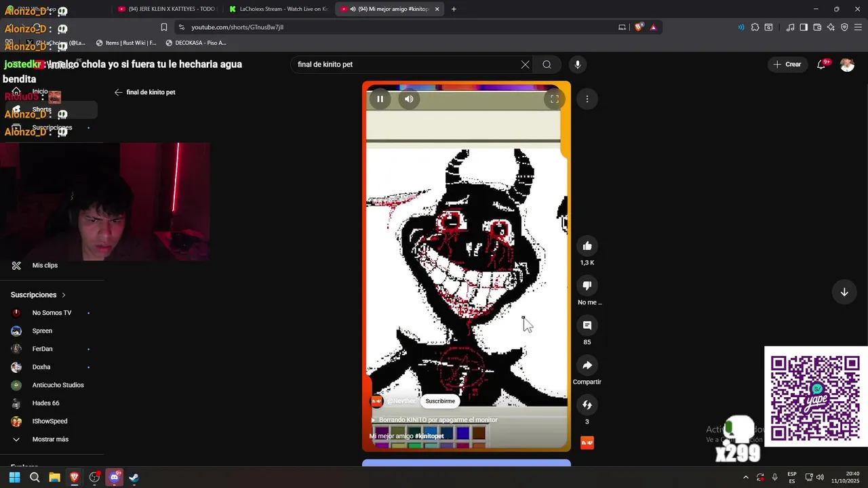Open the Windows Start menu
This screenshot has height=488, width=868.
(14, 477)
